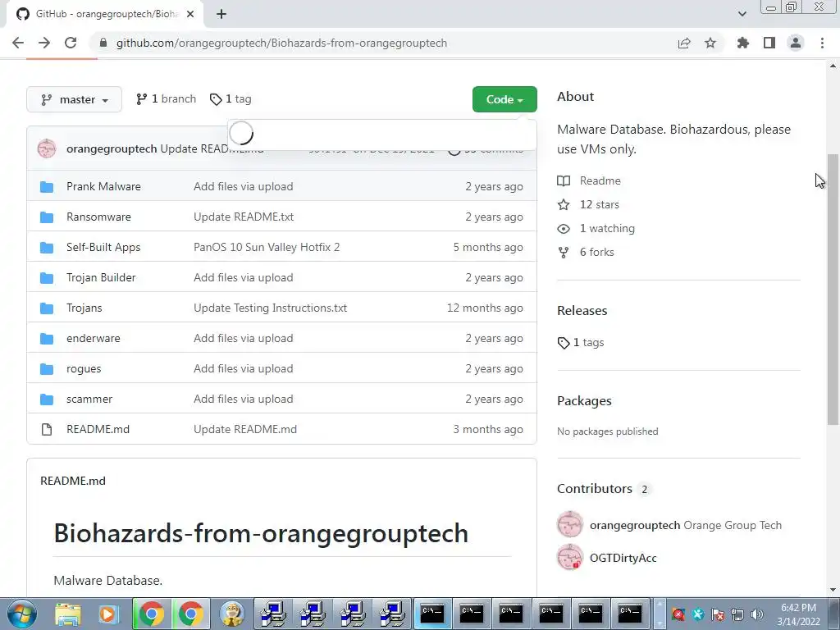Expand the tab search chevron
Screen dimensions: 840x630
pos(742,14)
